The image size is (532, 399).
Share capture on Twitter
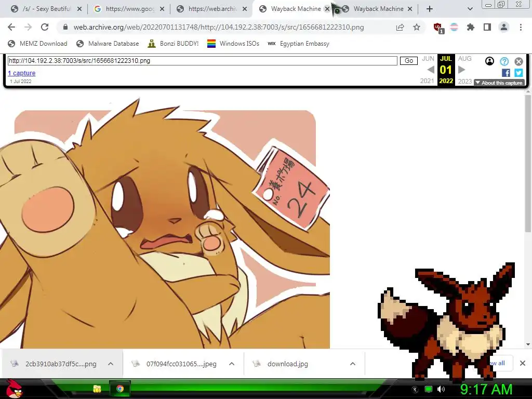coord(518,73)
